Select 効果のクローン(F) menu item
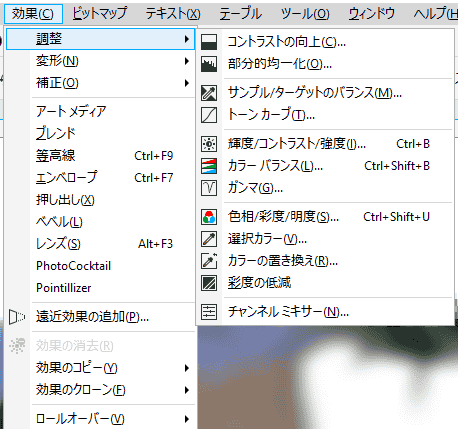Viewport: 458px width, 429px height. click(100, 390)
